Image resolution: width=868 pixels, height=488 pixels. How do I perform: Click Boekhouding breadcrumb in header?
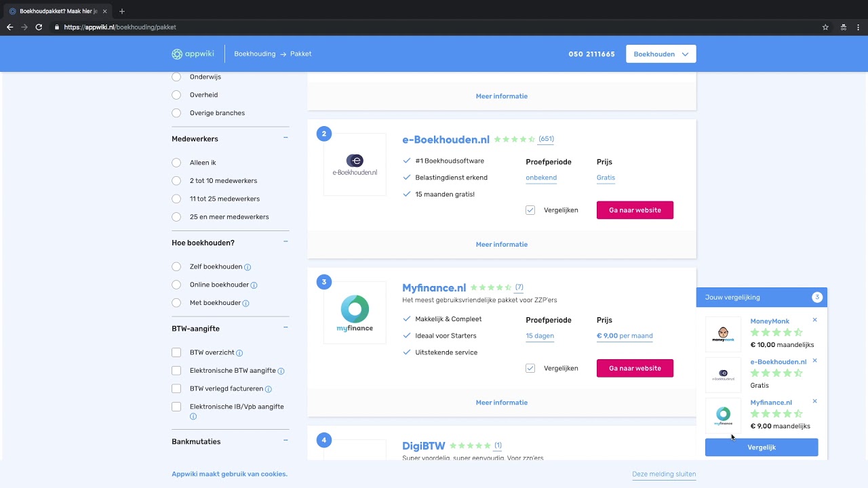coord(255,54)
